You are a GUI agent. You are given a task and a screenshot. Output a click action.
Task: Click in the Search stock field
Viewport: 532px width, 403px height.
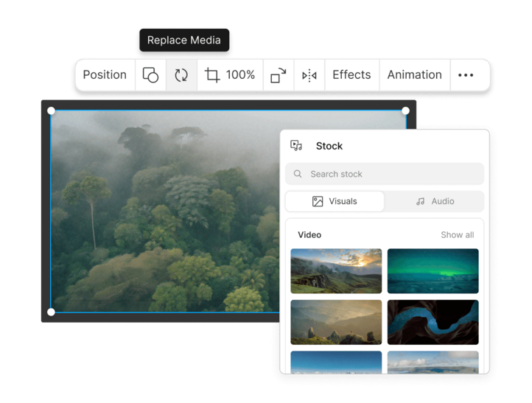pyautogui.click(x=391, y=174)
